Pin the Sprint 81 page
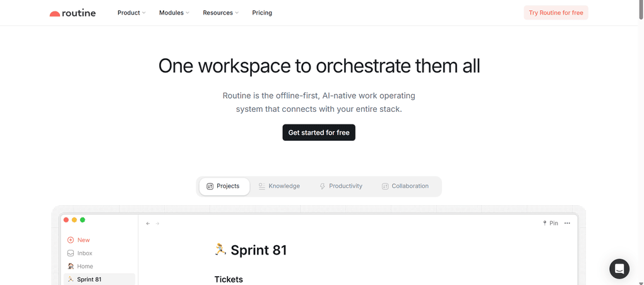Image resolution: width=644 pixels, height=285 pixels. pos(551,223)
